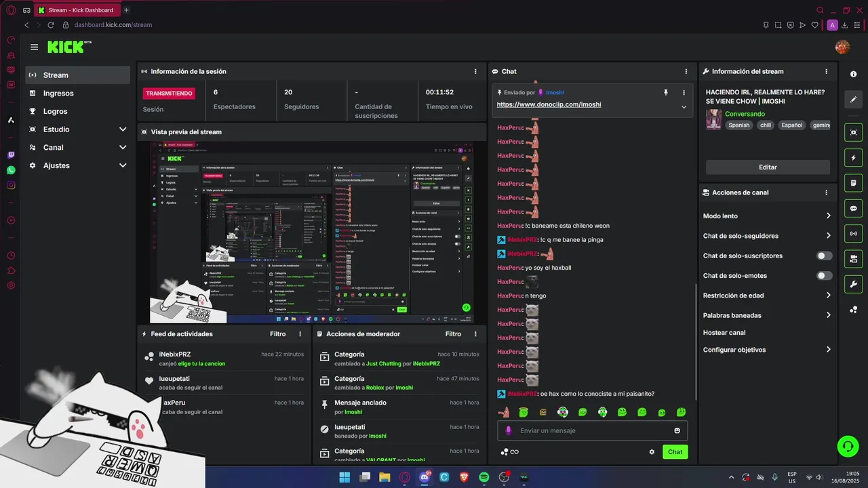
Task: Toggle the chat bubble widget icon
Action: tap(853, 208)
